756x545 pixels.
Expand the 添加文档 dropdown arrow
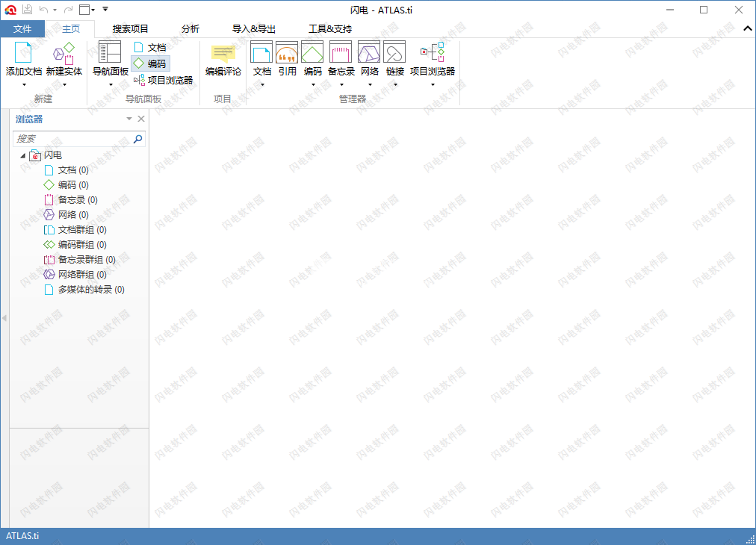[24, 85]
